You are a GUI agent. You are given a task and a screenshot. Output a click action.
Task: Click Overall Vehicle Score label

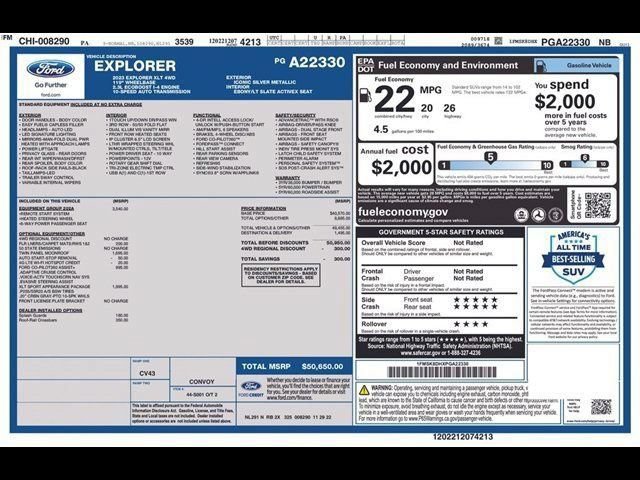point(393,242)
